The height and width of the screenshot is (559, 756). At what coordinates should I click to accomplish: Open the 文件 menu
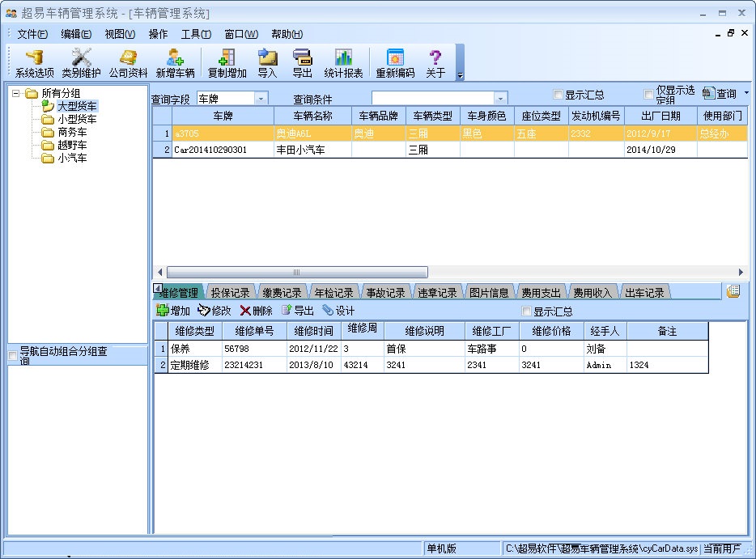pyautogui.click(x=32, y=34)
